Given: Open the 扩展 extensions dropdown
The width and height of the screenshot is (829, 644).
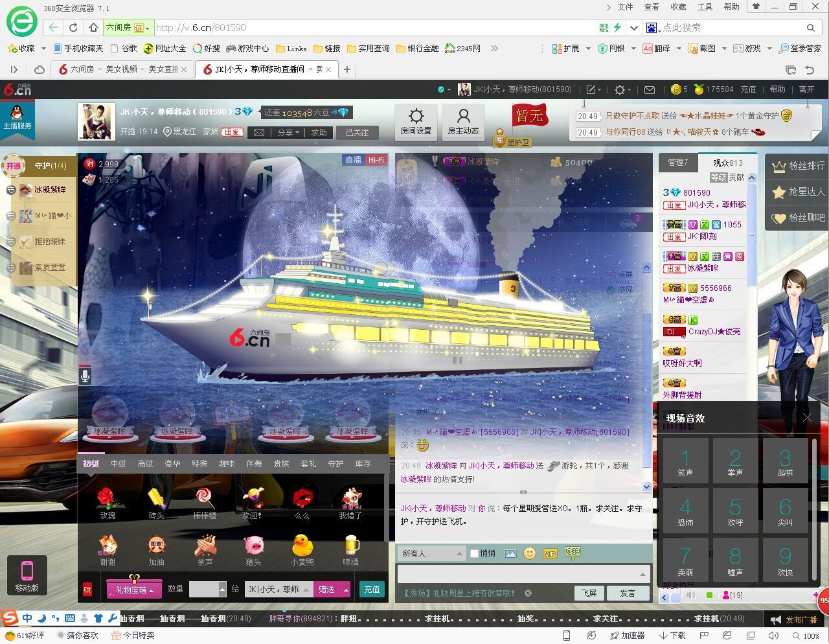Looking at the screenshot, I should (x=588, y=49).
